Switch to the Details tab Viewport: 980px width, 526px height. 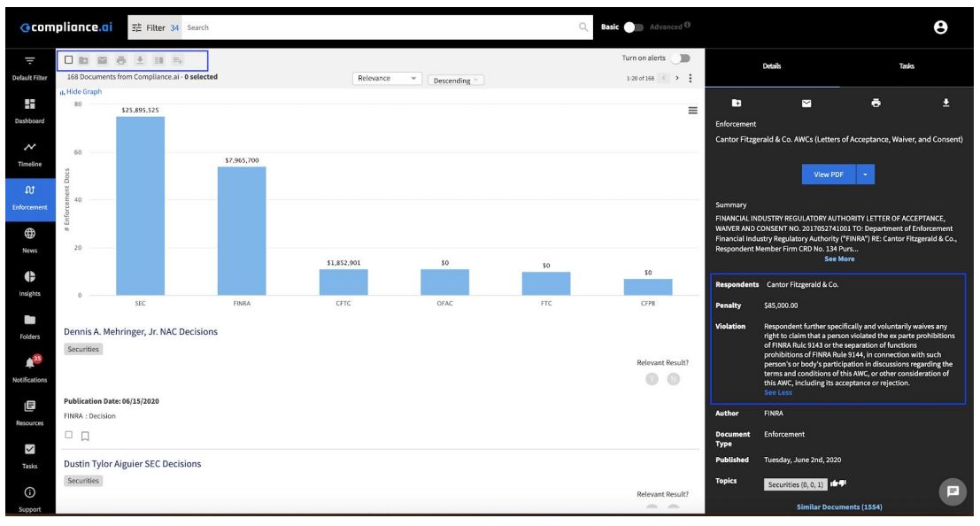pos(772,66)
